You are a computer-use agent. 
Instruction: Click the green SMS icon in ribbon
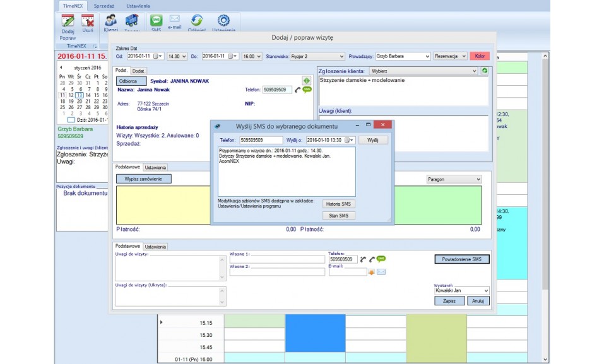point(156,20)
